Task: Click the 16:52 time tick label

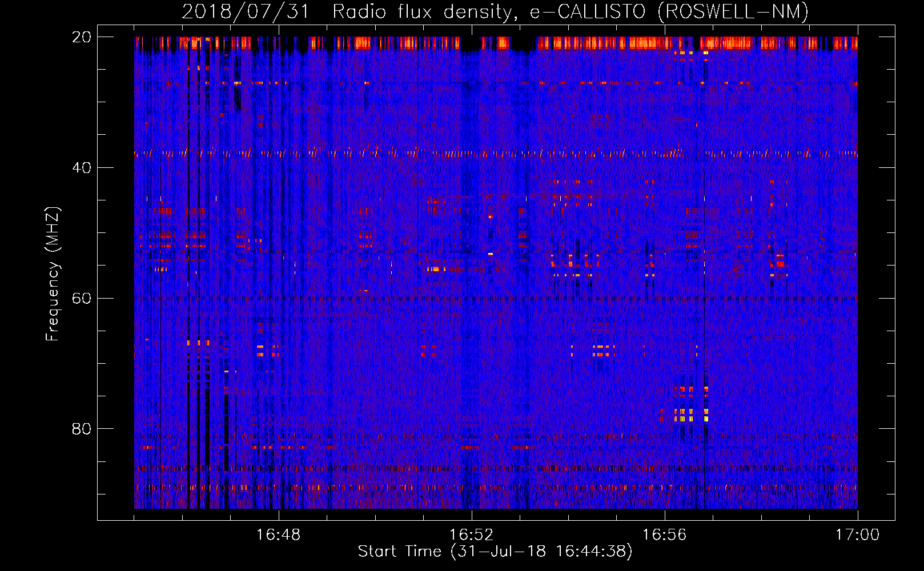Action: 472,535
